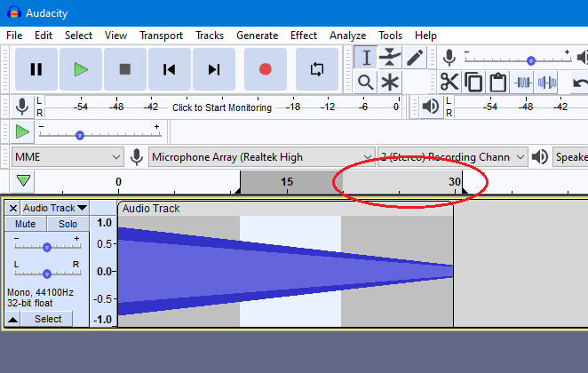This screenshot has height=373, width=588.
Task: Close the Audio Track with X button
Action: [12, 208]
